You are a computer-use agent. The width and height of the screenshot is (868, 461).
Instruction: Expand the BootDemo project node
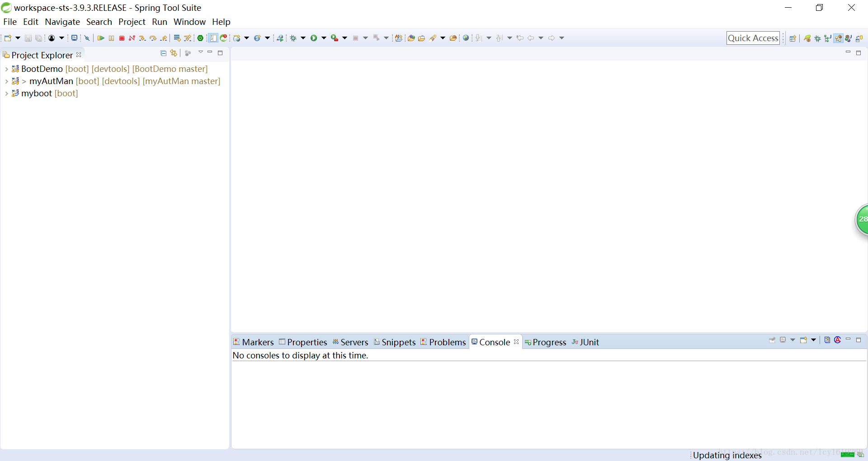click(6, 69)
